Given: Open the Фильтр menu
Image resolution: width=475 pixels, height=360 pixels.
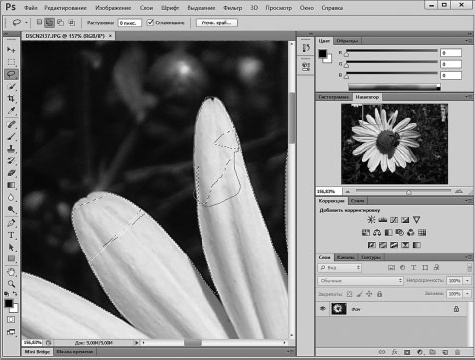Looking at the screenshot, I should (x=233, y=8).
